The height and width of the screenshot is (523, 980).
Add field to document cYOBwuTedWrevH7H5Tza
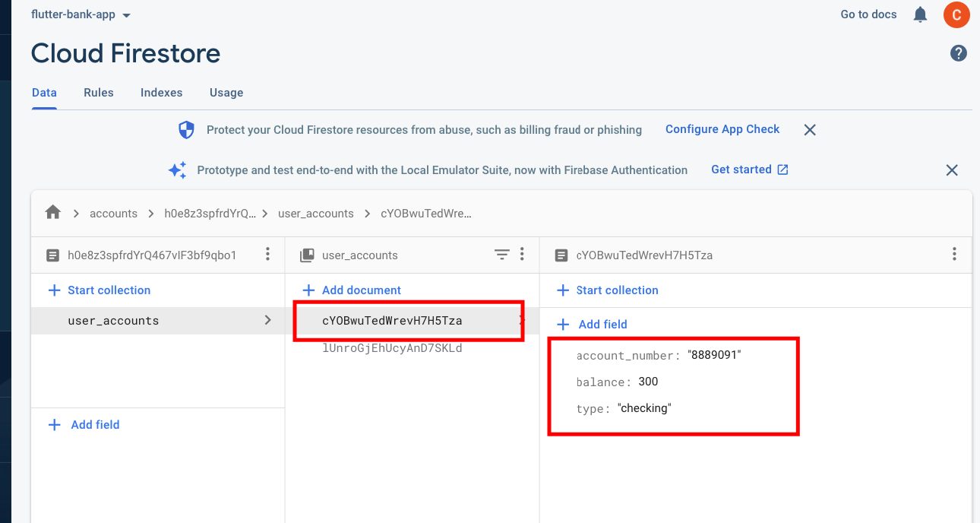point(593,325)
